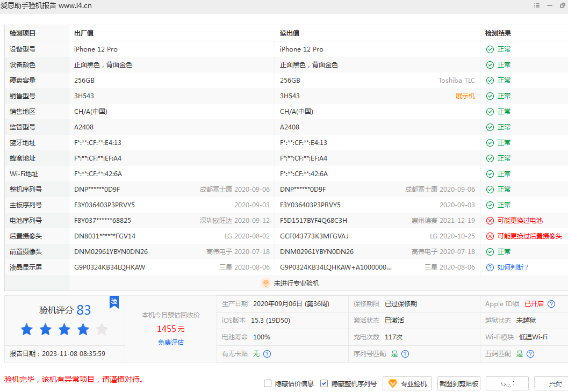The height and width of the screenshot is (392, 568).
Task: Click charge count value 117次
Action: [x=393, y=337]
